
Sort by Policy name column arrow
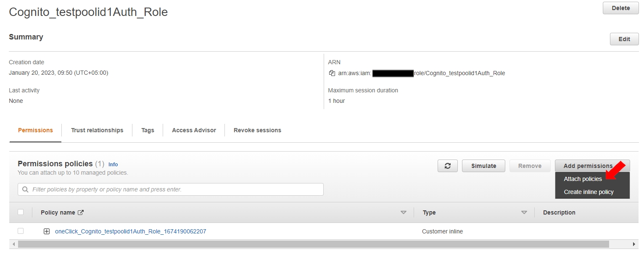403,213
